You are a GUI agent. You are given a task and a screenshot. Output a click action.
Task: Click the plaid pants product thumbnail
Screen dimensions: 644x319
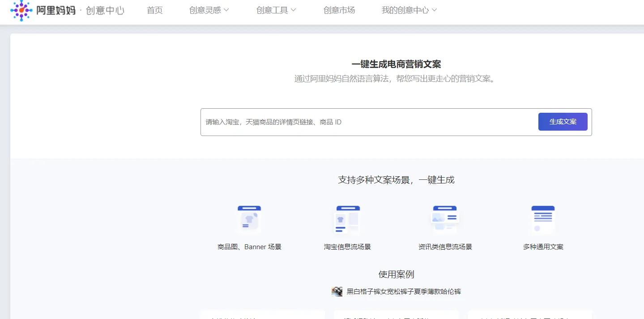[x=337, y=291]
